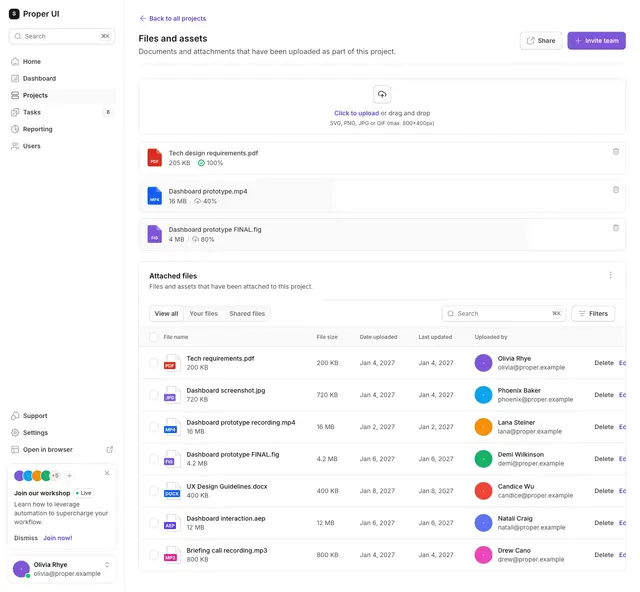
Task: Click the Join now! link
Action: (58, 538)
